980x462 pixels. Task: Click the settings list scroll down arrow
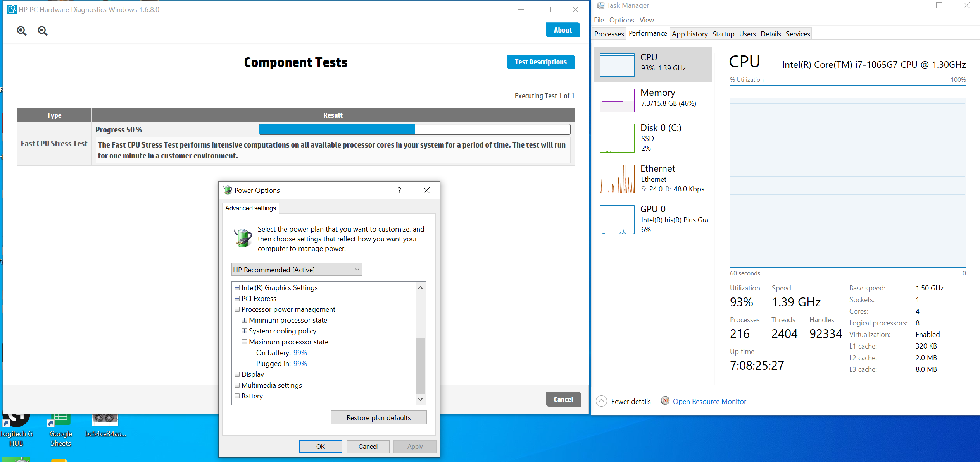coord(420,399)
